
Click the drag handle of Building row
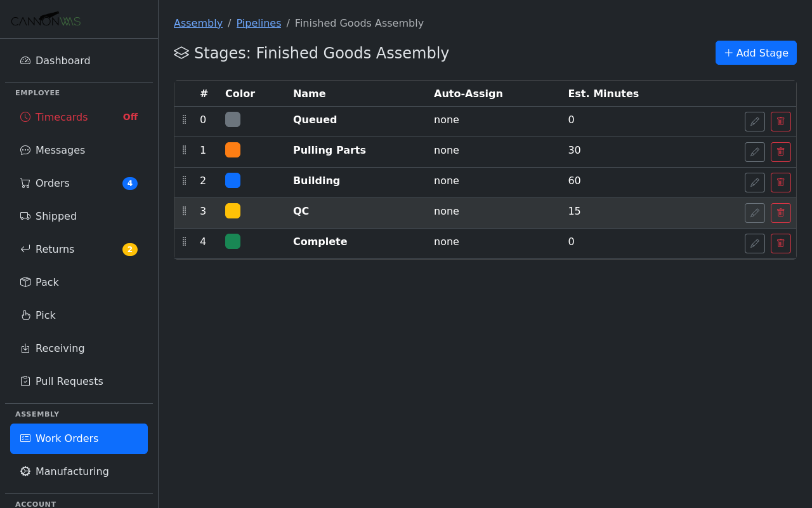tap(185, 180)
